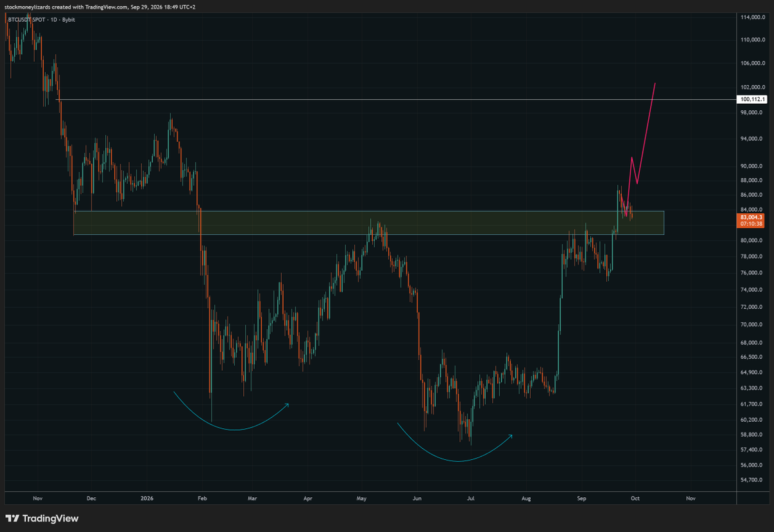The width and height of the screenshot is (774, 532).
Task: Select the green support zone rectangle on chart
Action: click(369, 222)
